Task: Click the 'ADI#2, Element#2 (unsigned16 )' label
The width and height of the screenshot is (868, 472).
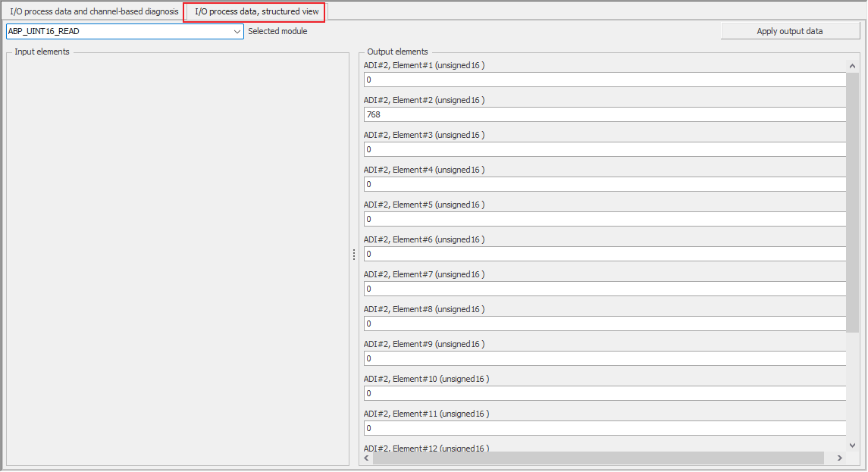Action: coord(424,100)
